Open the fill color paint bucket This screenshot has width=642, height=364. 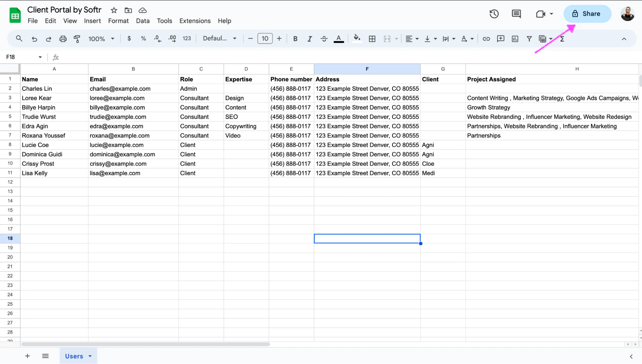click(356, 39)
